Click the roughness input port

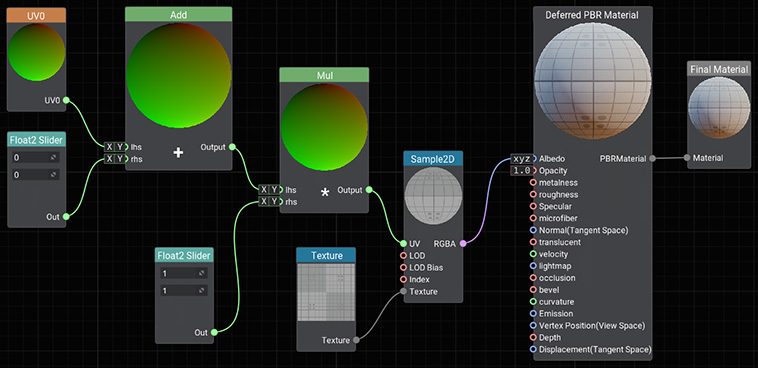(x=533, y=194)
